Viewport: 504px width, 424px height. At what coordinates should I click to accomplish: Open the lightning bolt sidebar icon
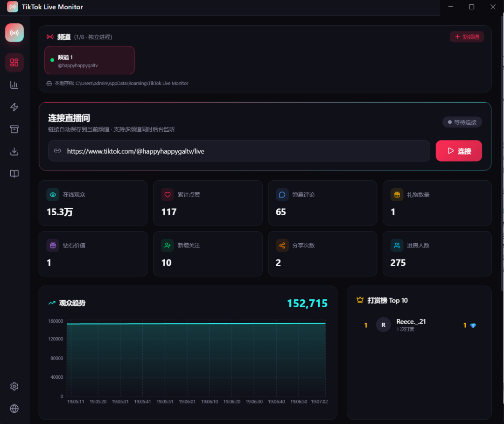coord(14,107)
